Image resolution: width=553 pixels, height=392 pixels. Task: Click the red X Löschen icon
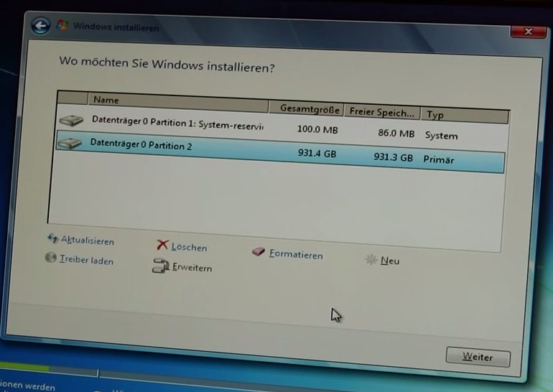(x=162, y=245)
